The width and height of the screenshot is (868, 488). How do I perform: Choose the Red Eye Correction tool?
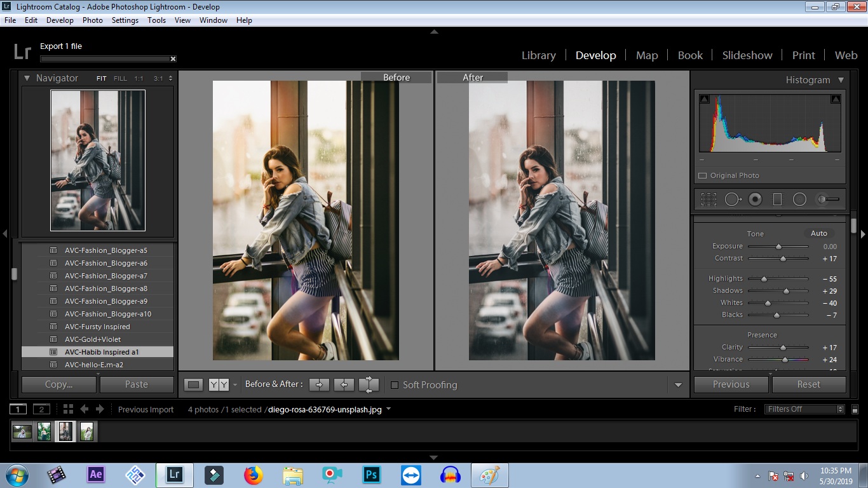coord(755,200)
